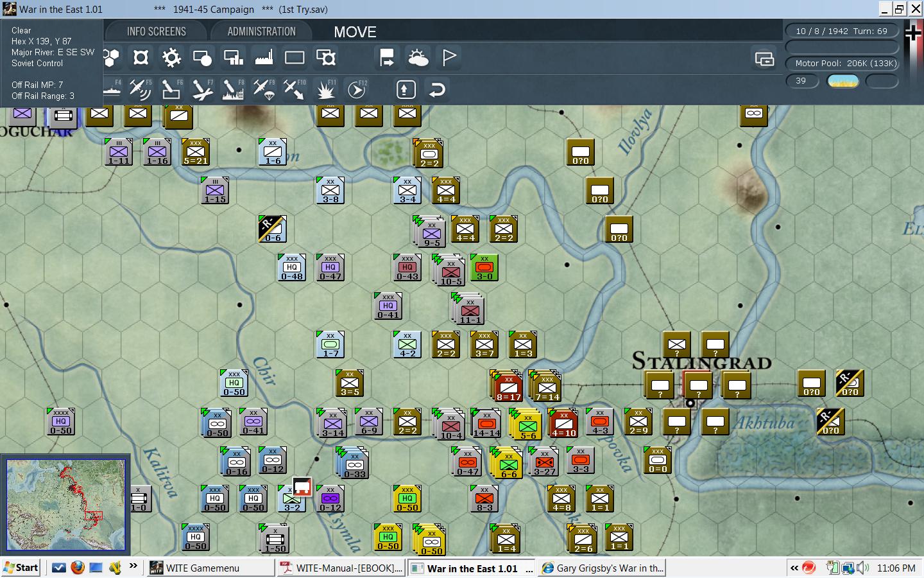The height and width of the screenshot is (578, 924).
Task: Select the 5=21 Soviet unit counter
Action: point(196,152)
